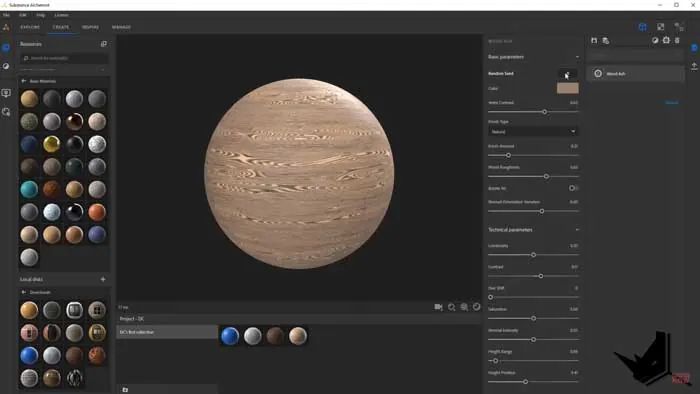Image resolution: width=700 pixels, height=394 pixels.
Task: Open the Resources sidebar icon
Action: tap(6, 47)
